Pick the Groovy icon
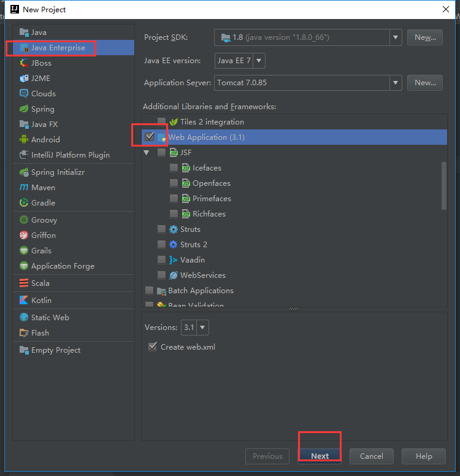This screenshot has height=476, width=460. tap(24, 220)
